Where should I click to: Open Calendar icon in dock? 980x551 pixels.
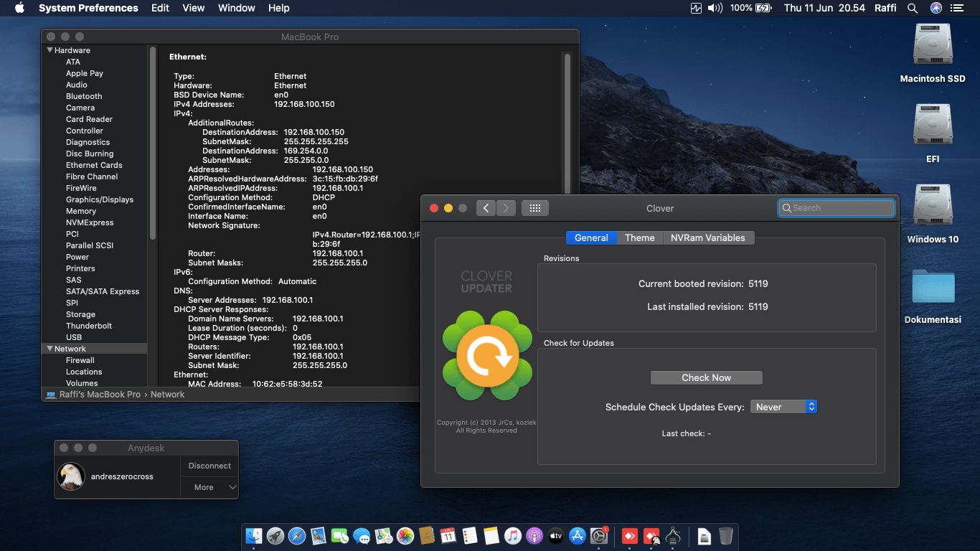click(x=448, y=536)
